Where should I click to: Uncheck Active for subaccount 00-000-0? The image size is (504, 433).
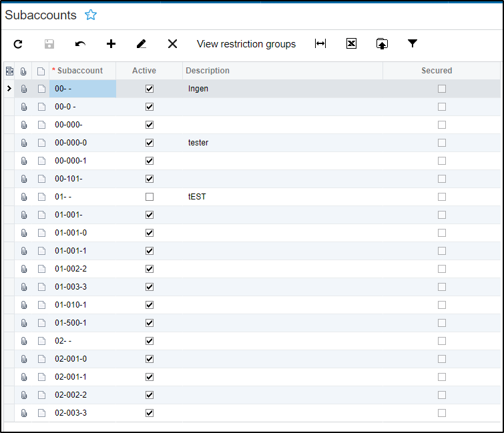150,143
